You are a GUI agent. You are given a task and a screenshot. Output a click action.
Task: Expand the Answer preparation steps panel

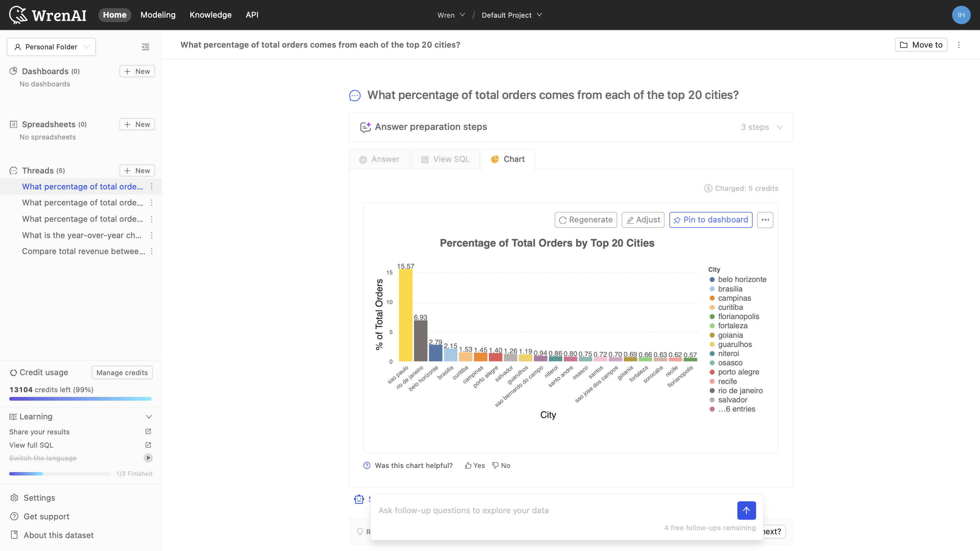coord(571,127)
